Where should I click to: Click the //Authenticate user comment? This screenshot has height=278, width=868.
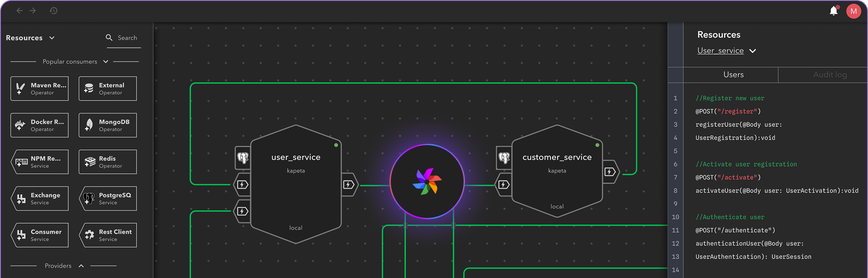(730, 217)
